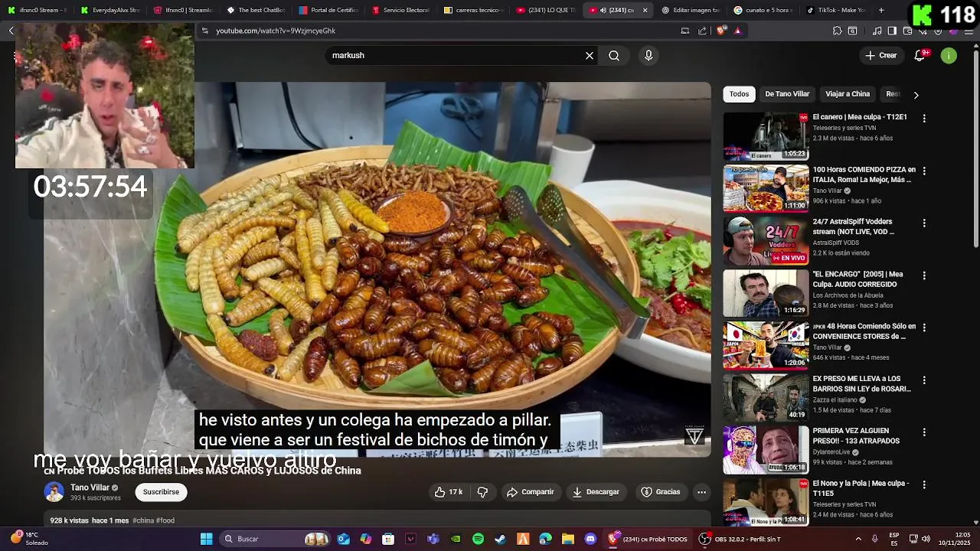980x551 pixels.
Task: Open 100 Horas Comiendo Pizza thumbnail
Action: [766, 188]
